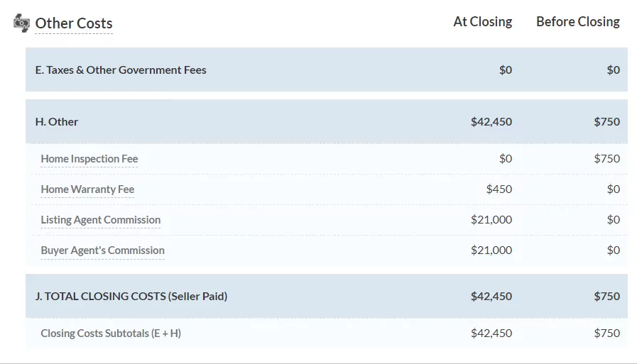This screenshot has width=637, height=364.
Task: Click the $42,450 H. Other at-closing total
Action: (491, 122)
